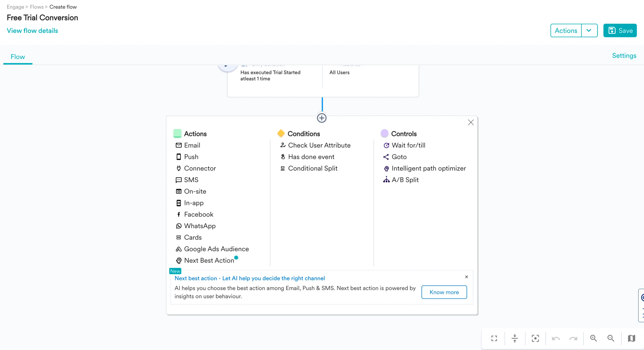Screen dimensions: 644x350
Task: Click the zoom in magnifier icon
Action: pyautogui.click(x=594, y=338)
